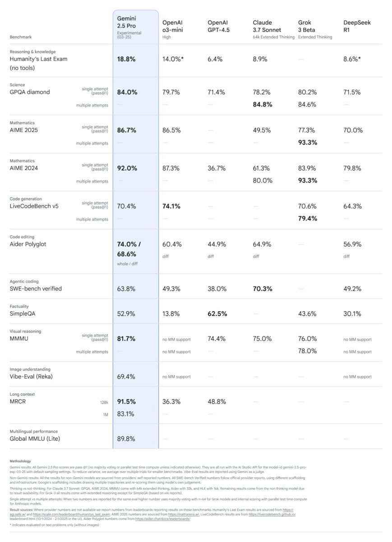Click the Global MMLU (Lite) row label

pos(34,439)
